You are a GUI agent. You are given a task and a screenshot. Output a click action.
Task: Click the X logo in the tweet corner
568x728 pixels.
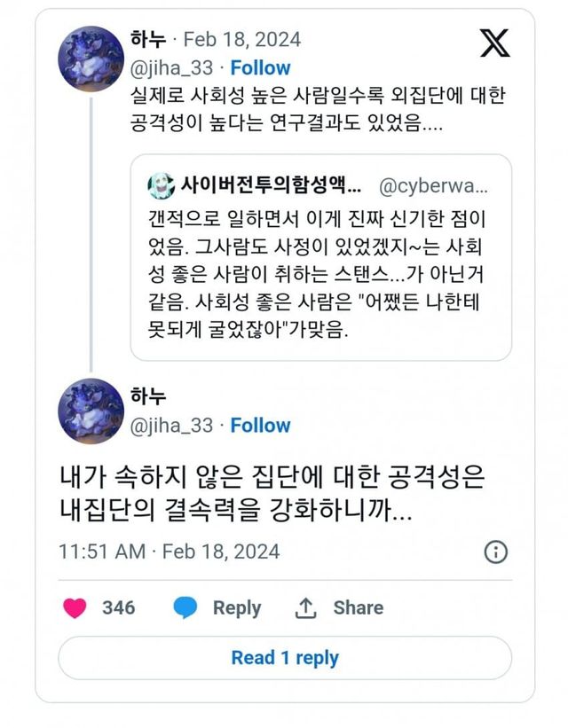pos(495,43)
